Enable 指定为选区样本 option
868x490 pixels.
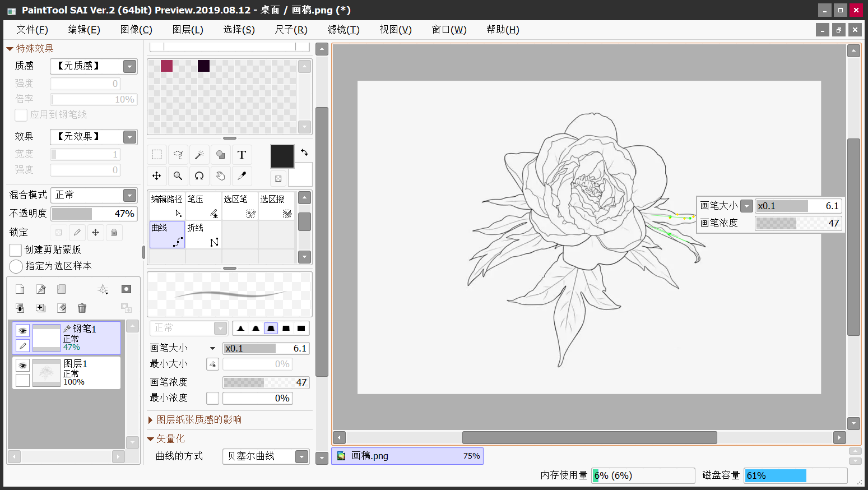(x=16, y=266)
